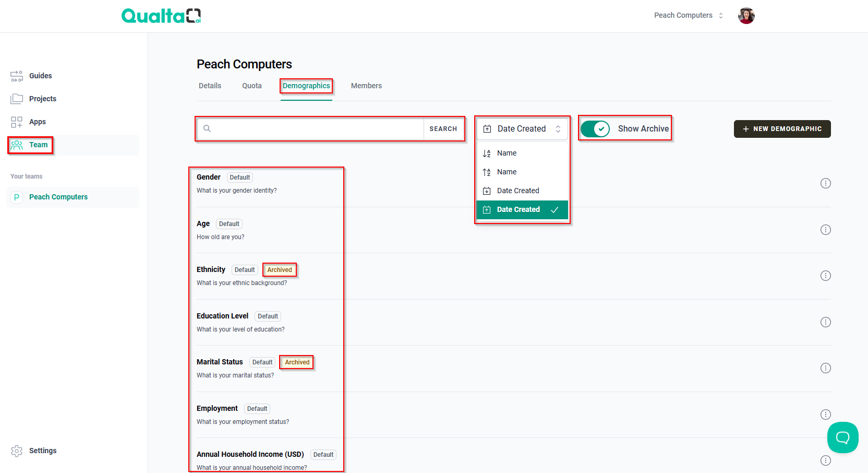Click the 'Your teams' section label
Image resolution: width=868 pixels, height=473 pixels.
(x=27, y=176)
